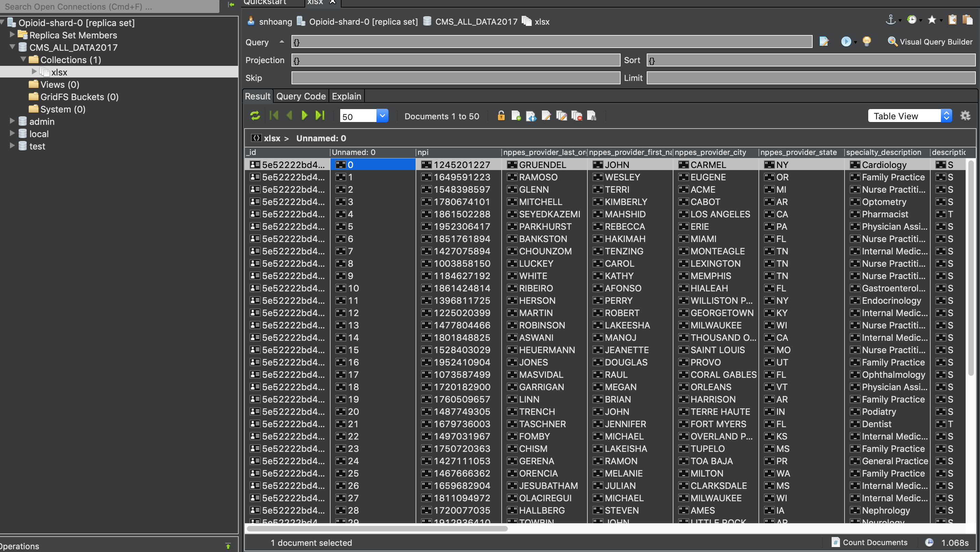Switch to the Query Code tab
The height and width of the screenshot is (552, 980).
point(300,96)
